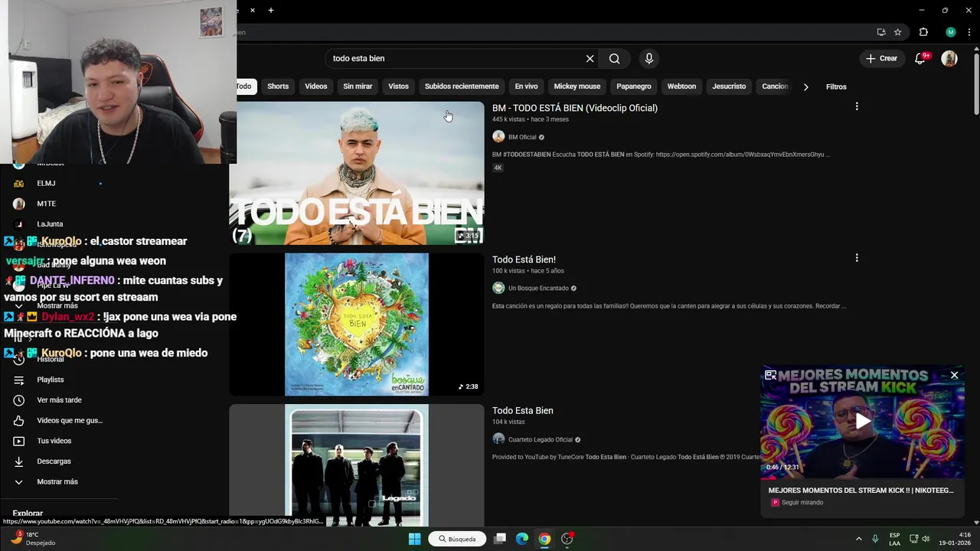Viewport: 980px width, 551px height.
Task: Expand Mostrar más below Descargas
Action: (58, 482)
